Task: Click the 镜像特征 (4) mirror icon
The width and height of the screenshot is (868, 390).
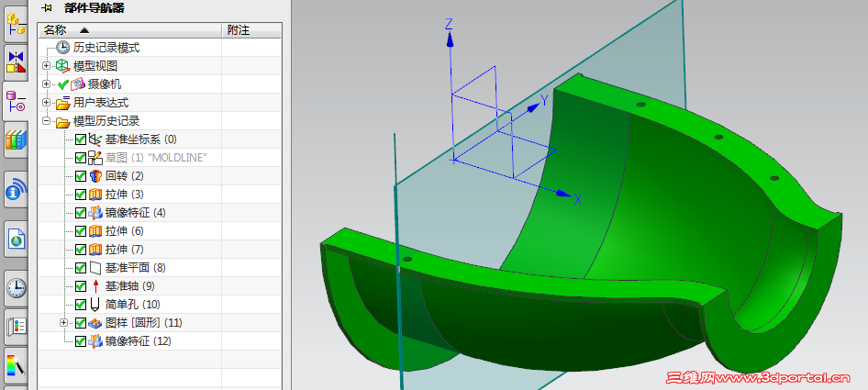Action: pyautogui.click(x=95, y=213)
